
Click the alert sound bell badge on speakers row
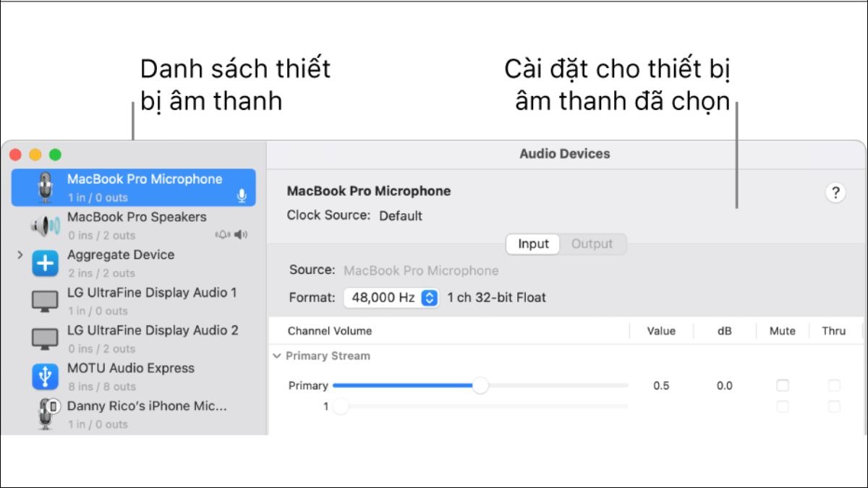coord(223,234)
